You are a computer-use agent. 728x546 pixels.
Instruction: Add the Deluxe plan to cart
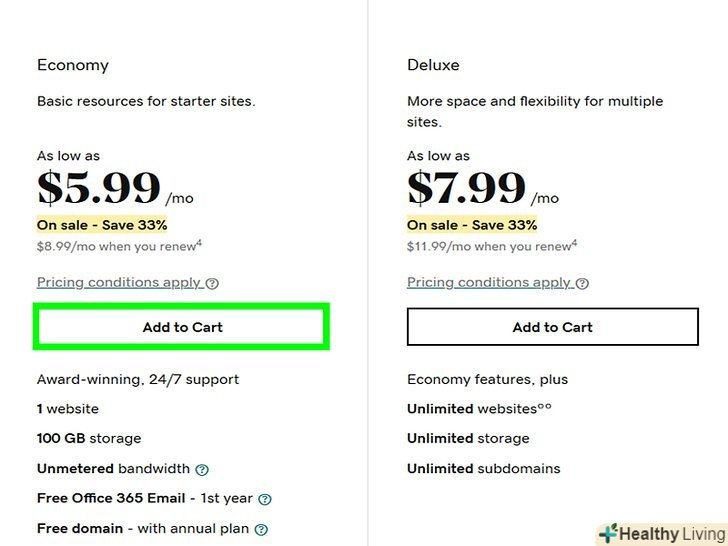coord(552,327)
